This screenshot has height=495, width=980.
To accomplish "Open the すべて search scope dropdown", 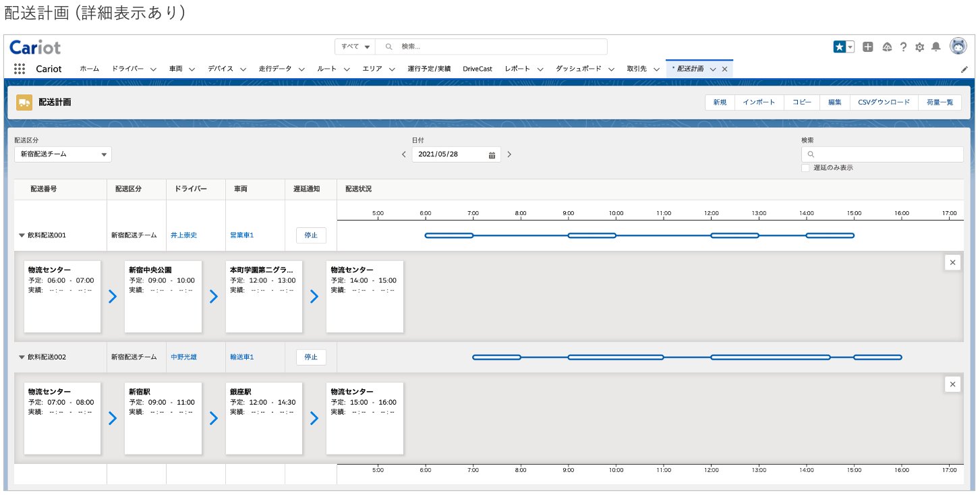I will tap(355, 47).
